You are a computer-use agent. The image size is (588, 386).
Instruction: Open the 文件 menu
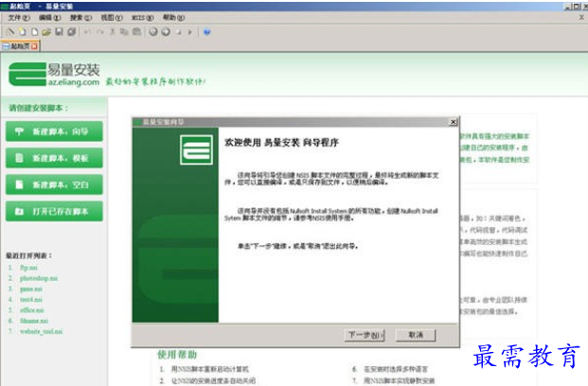point(19,18)
